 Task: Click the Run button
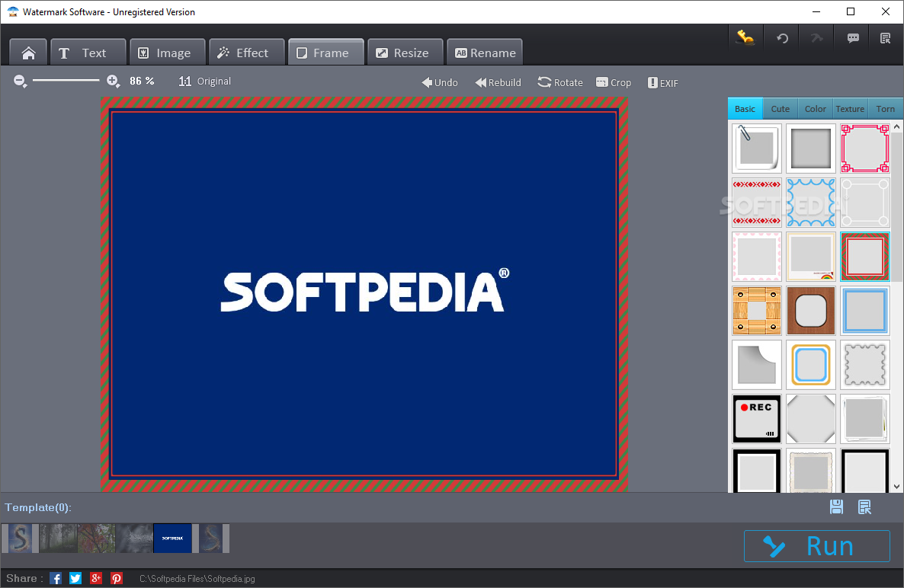pyautogui.click(x=816, y=546)
